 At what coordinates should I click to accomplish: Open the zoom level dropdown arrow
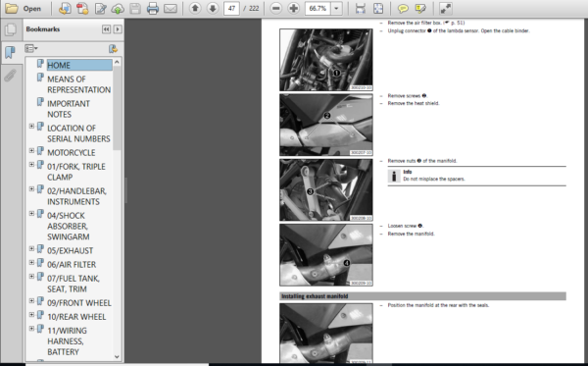pos(336,8)
